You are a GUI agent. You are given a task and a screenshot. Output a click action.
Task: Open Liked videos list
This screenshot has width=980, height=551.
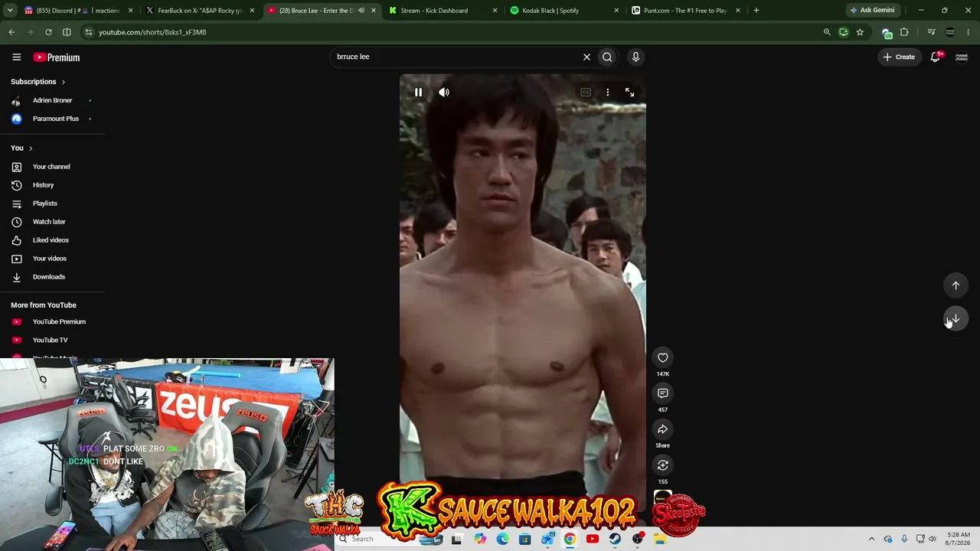52,240
